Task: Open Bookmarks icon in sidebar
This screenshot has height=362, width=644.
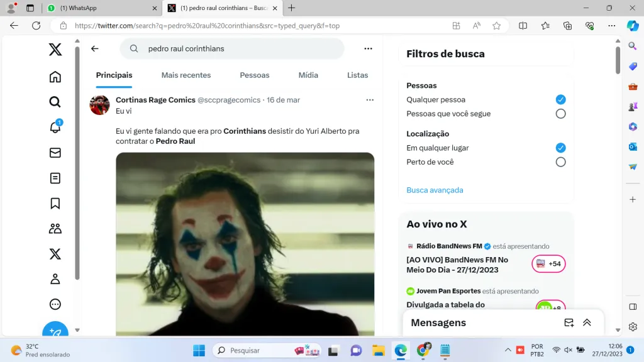Action: pyautogui.click(x=55, y=203)
